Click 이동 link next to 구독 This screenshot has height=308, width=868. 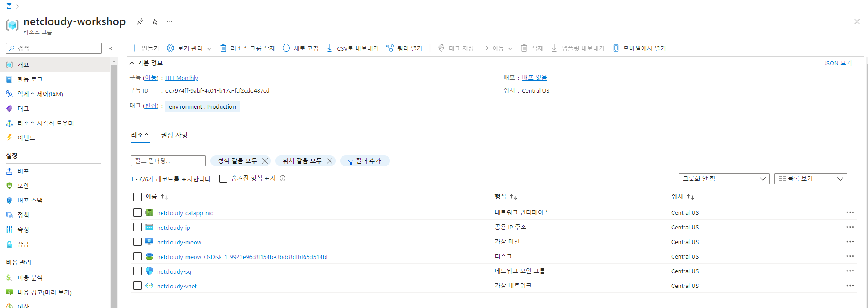(x=151, y=78)
